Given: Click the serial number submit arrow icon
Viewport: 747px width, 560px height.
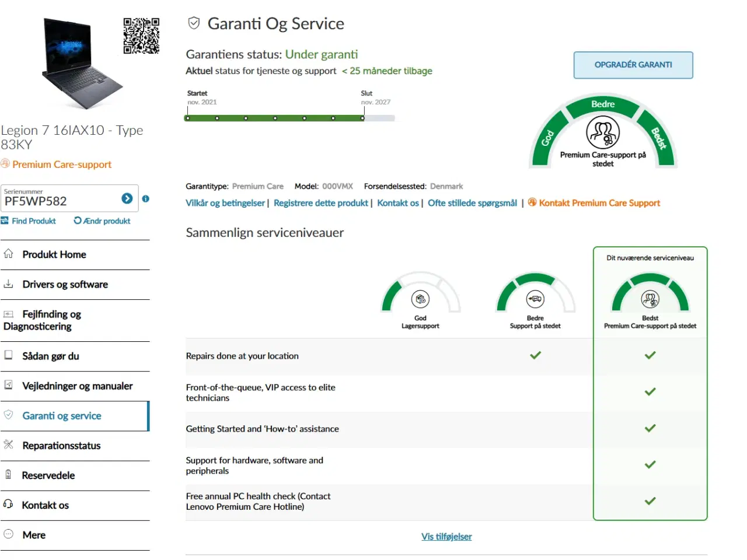Looking at the screenshot, I should click(127, 198).
